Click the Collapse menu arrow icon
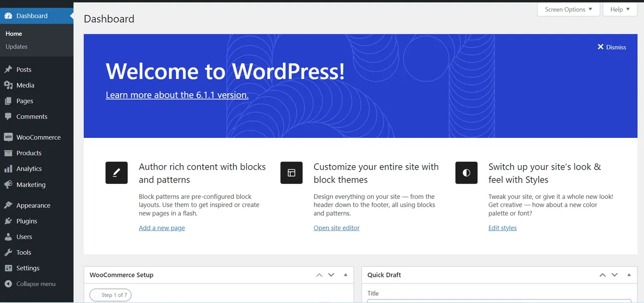644x303 pixels. pyautogui.click(x=8, y=284)
